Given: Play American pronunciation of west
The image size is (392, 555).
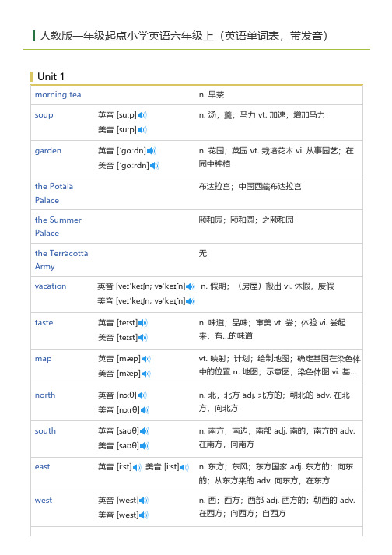Looking at the screenshot, I should click(143, 515).
